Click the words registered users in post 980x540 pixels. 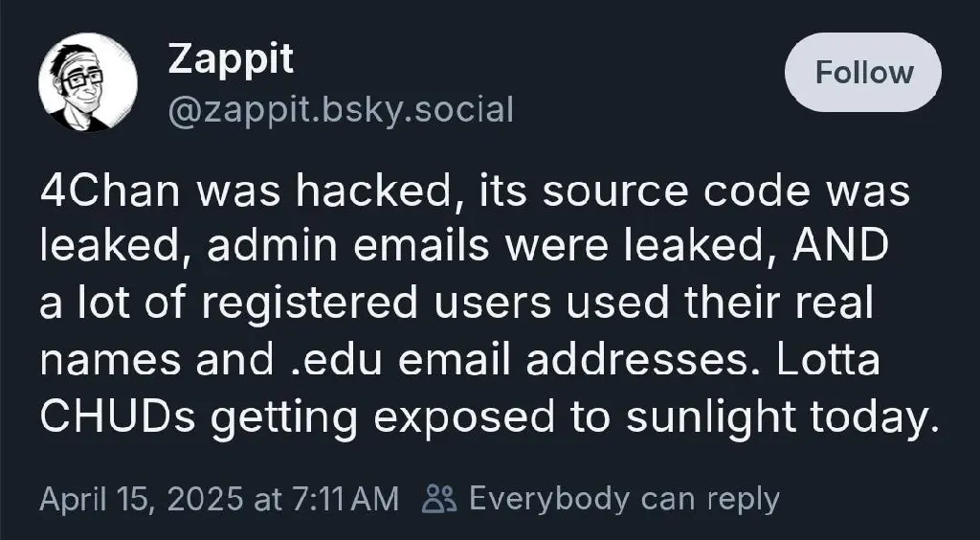click(x=376, y=303)
